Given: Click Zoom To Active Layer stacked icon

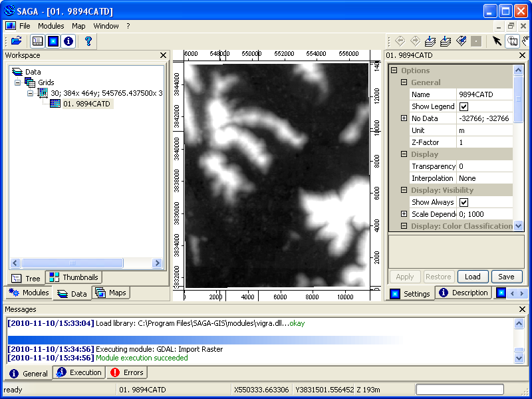Looking at the screenshot, I should tap(446, 41).
